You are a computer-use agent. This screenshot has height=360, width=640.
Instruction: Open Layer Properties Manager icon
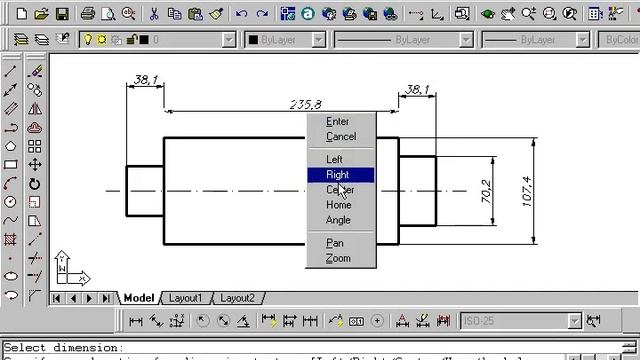(21, 40)
